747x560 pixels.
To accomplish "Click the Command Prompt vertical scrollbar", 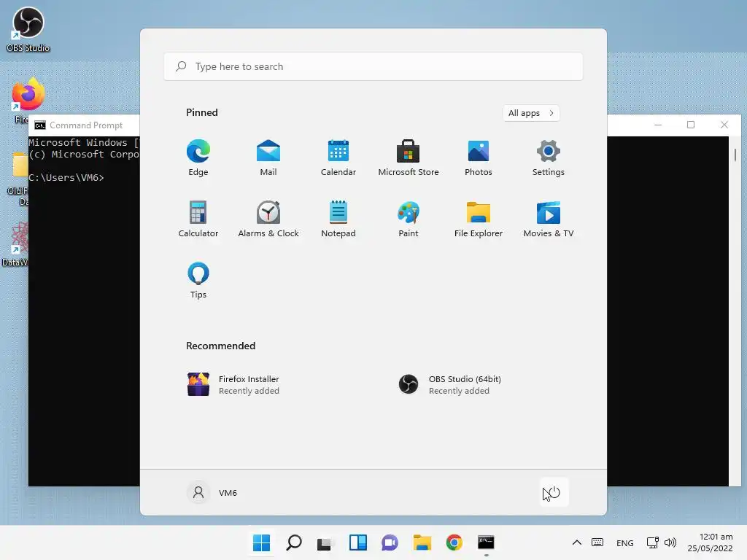I will point(735,311).
